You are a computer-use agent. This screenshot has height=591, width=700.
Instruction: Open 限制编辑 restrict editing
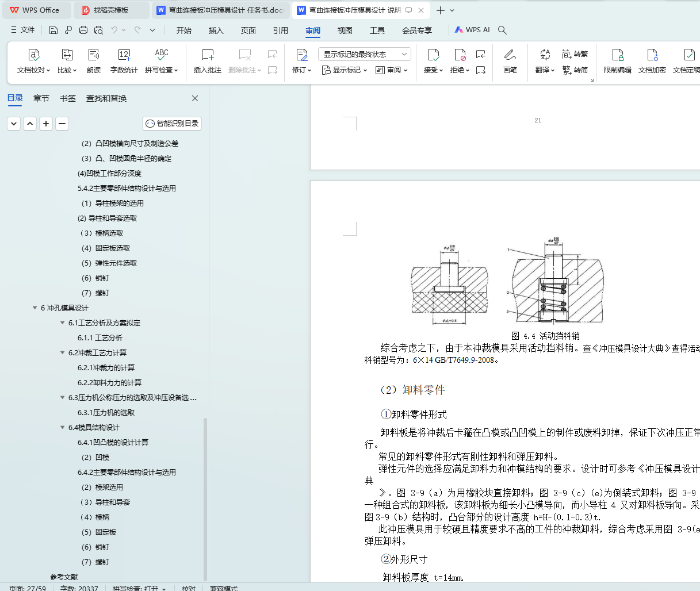[x=617, y=61]
